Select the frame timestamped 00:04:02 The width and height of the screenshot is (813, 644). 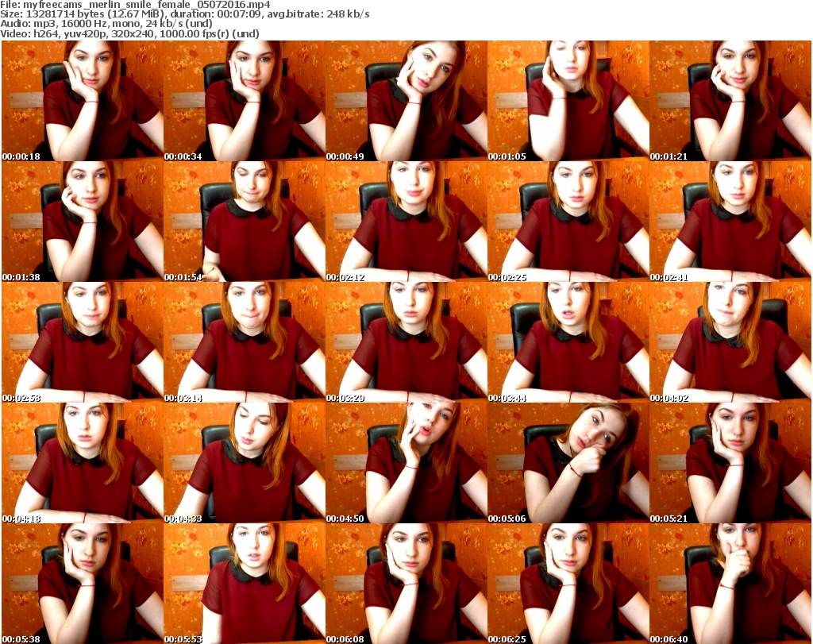coord(730,342)
